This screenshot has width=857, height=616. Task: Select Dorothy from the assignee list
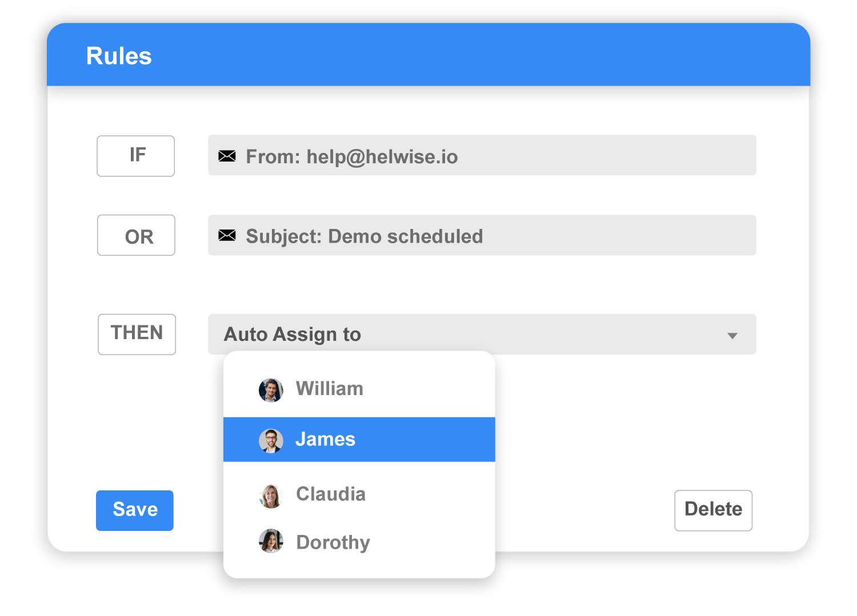point(333,542)
